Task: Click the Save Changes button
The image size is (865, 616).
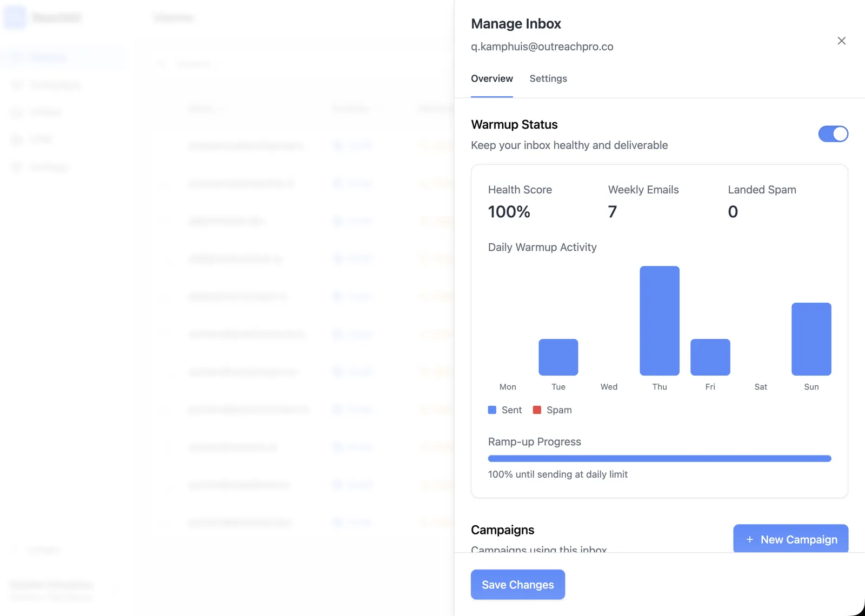Action: 518,585
